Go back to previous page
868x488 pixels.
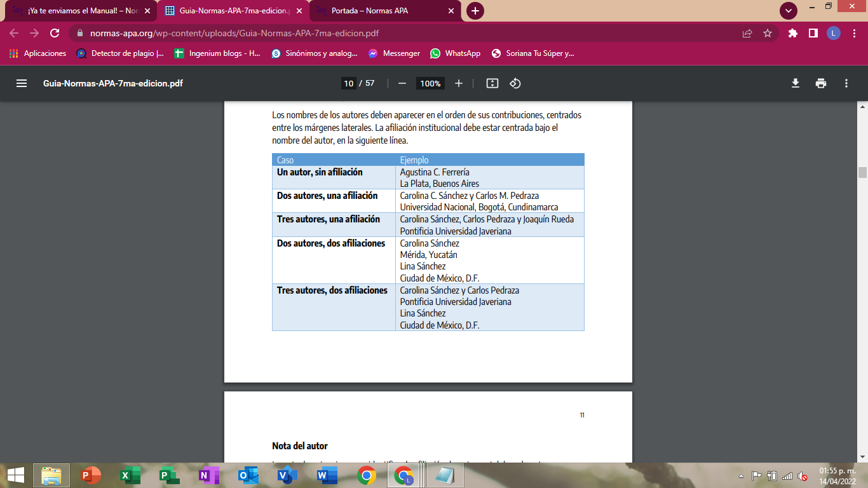coord(14,34)
